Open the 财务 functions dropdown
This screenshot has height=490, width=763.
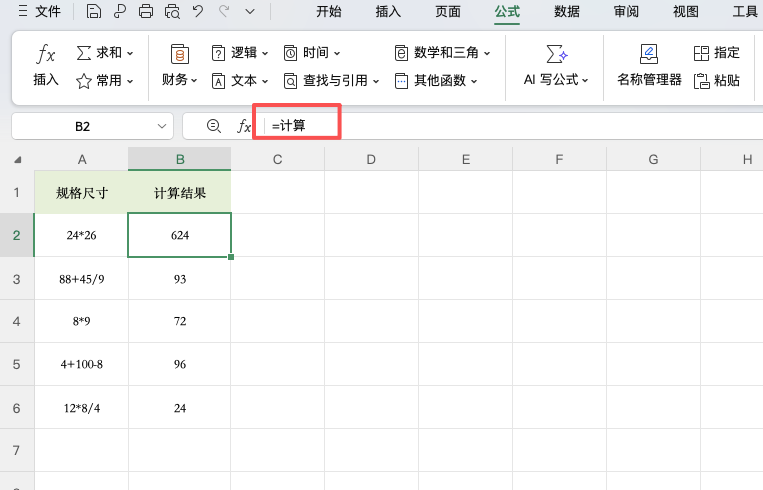180,80
